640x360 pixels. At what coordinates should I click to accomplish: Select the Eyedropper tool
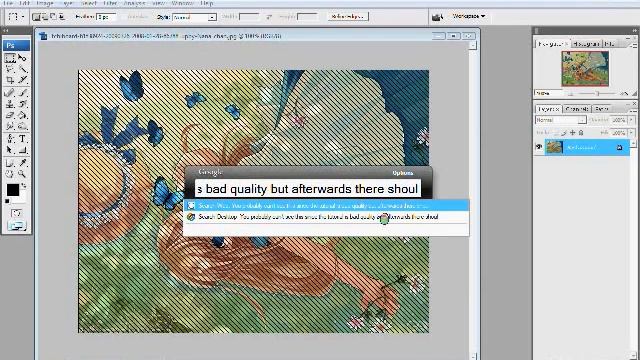click(22, 163)
